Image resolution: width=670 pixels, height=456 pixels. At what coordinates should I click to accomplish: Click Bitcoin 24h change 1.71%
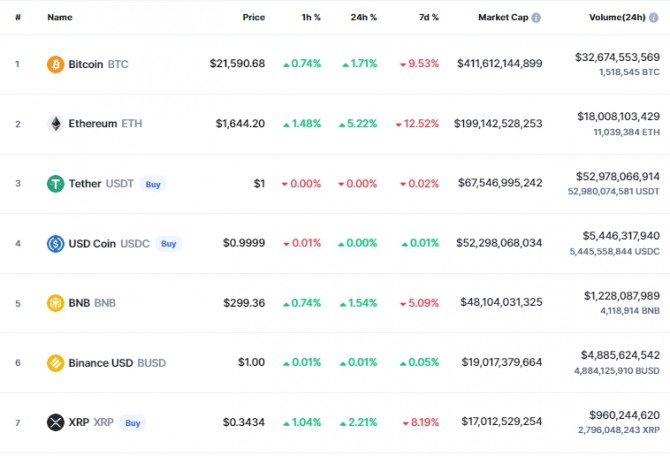[359, 64]
